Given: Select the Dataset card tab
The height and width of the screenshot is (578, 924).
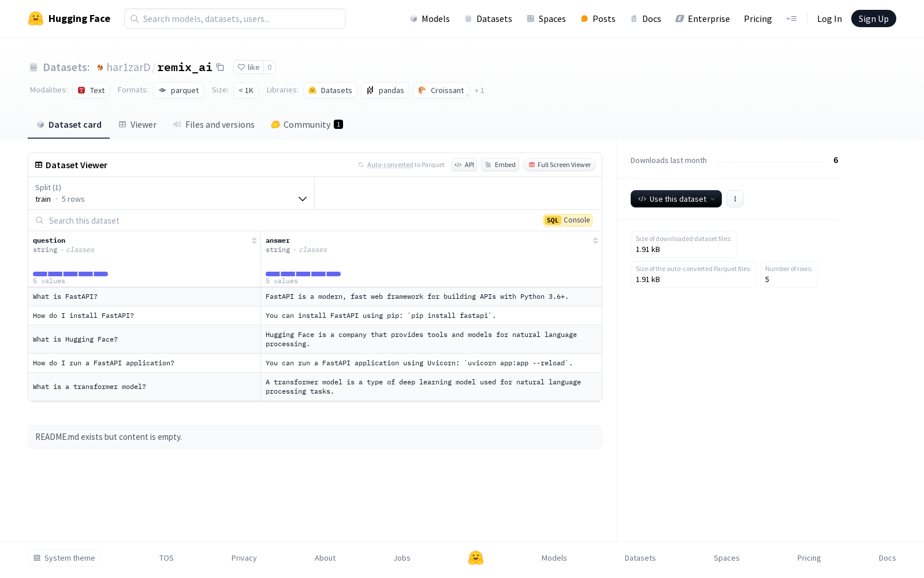Looking at the screenshot, I should pos(69,125).
